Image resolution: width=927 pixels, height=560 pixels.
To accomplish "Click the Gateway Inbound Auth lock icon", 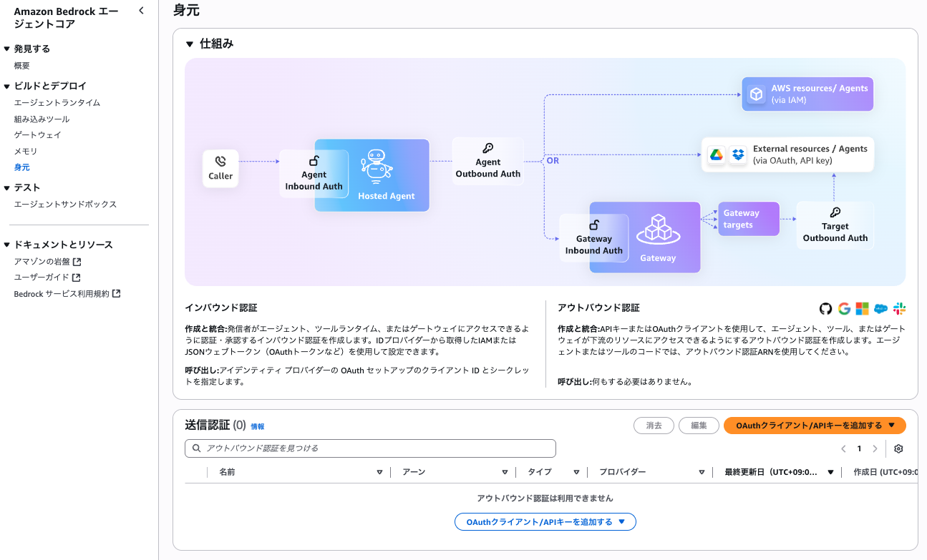I will [593, 225].
